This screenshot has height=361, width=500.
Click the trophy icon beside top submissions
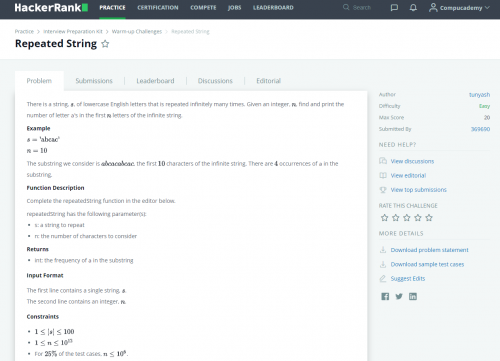pyautogui.click(x=383, y=190)
